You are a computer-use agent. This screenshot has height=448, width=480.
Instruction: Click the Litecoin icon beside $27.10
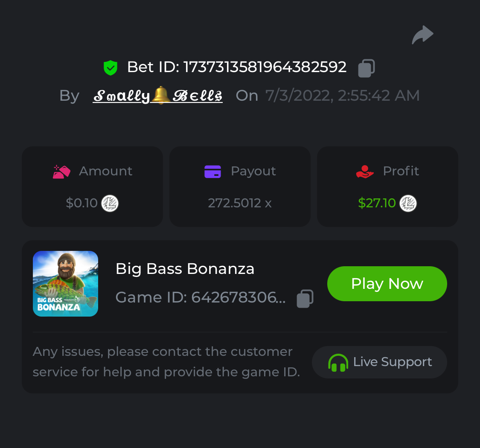408,203
